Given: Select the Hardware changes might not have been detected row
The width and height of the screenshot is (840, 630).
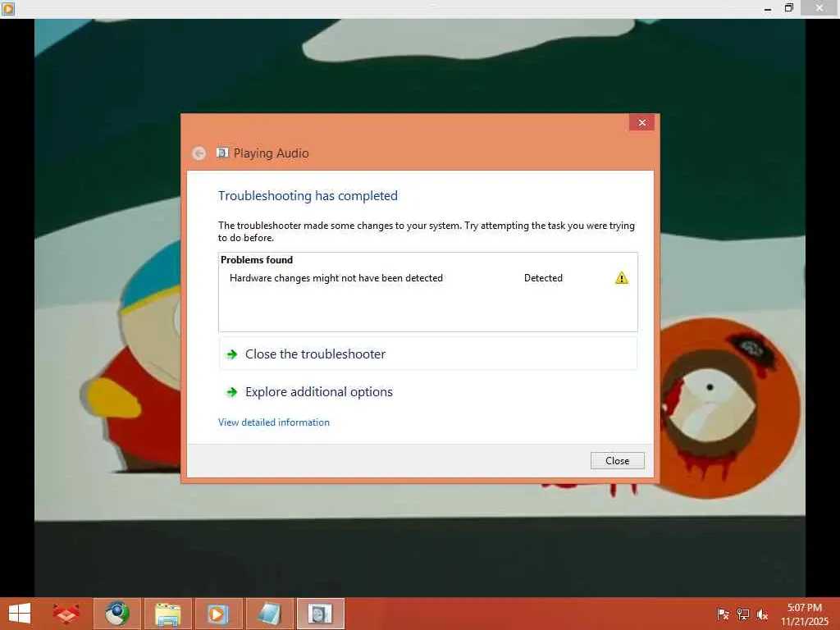Looking at the screenshot, I should 428,278.
